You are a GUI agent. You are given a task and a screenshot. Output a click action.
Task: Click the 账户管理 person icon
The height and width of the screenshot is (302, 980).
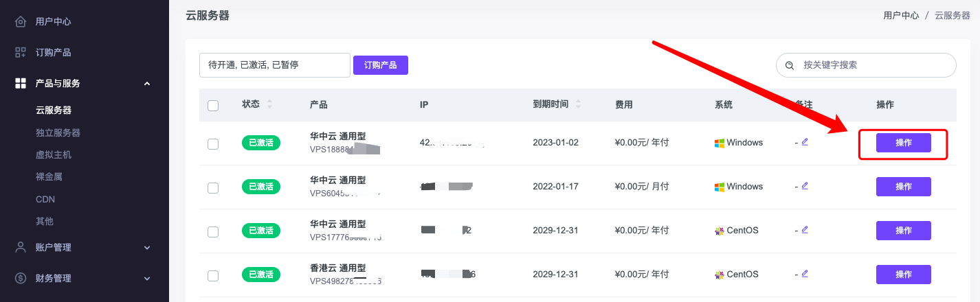pos(21,248)
